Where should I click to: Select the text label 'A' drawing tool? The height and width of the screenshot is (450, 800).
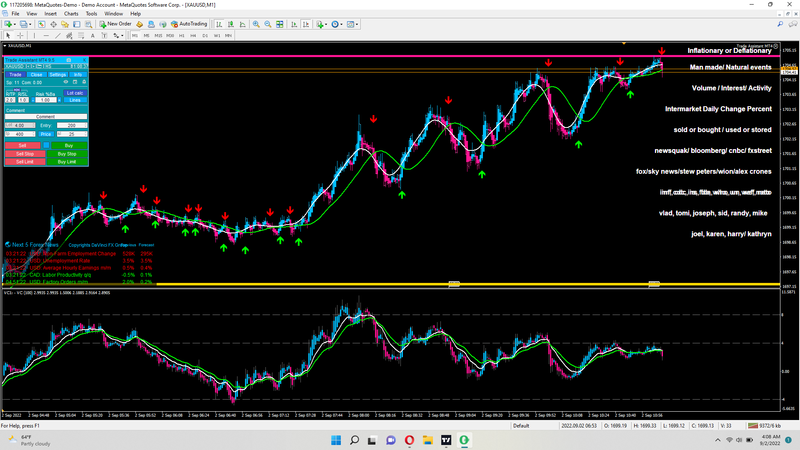point(94,35)
